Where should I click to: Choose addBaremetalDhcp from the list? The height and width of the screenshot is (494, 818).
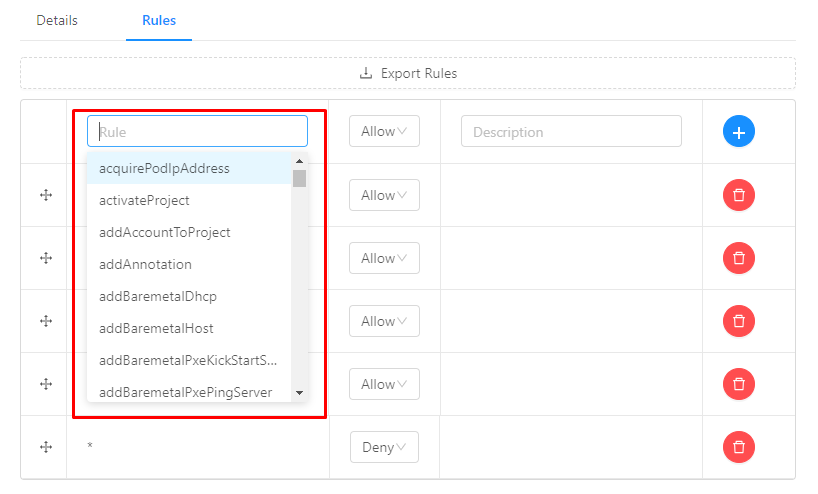(189, 296)
